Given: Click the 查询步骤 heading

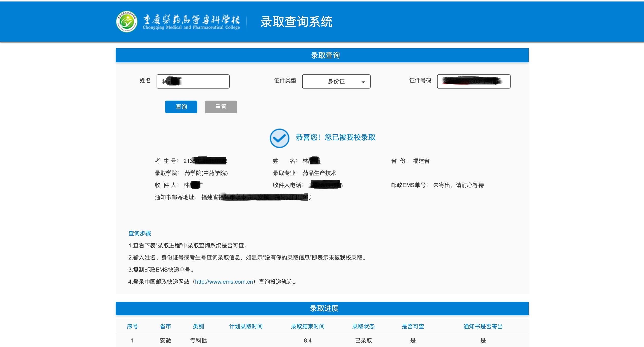Looking at the screenshot, I should pyautogui.click(x=140, y=233).
